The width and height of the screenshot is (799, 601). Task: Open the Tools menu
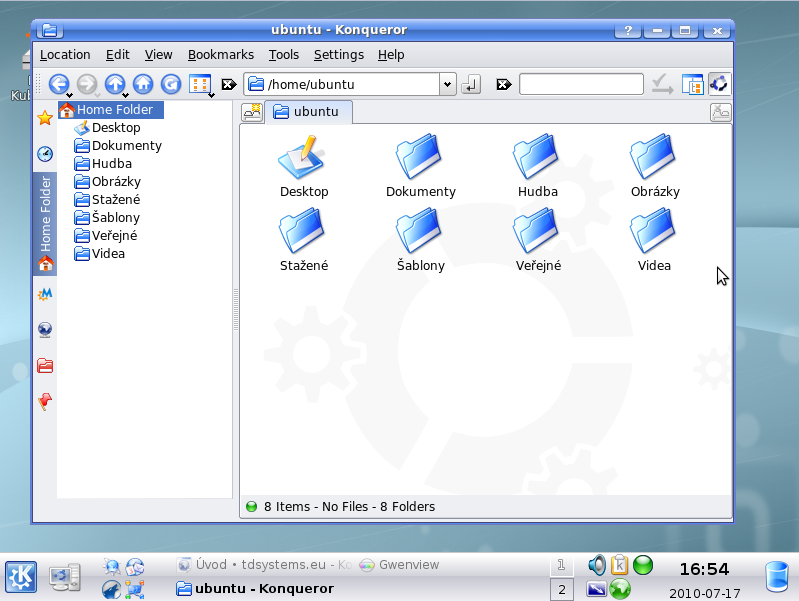tap(283, 55)
